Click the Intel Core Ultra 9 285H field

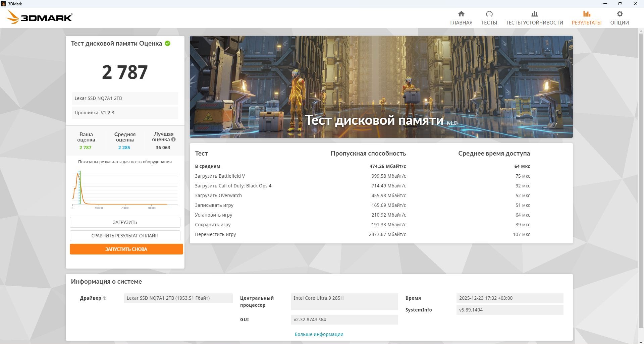[344, 302]
